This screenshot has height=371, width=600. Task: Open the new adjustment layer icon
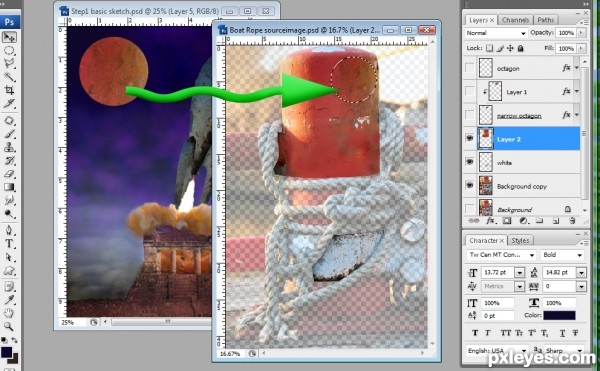tap(523, 221)
